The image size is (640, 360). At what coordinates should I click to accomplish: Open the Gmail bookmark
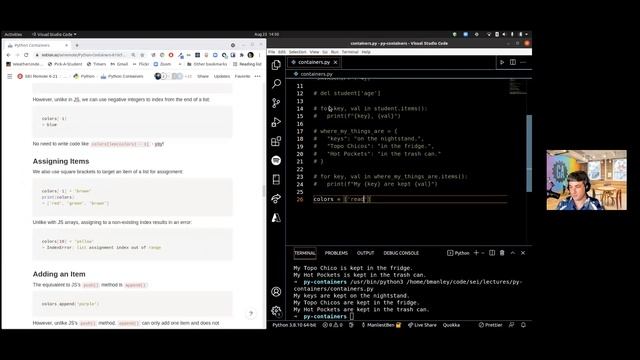[119, 64]
